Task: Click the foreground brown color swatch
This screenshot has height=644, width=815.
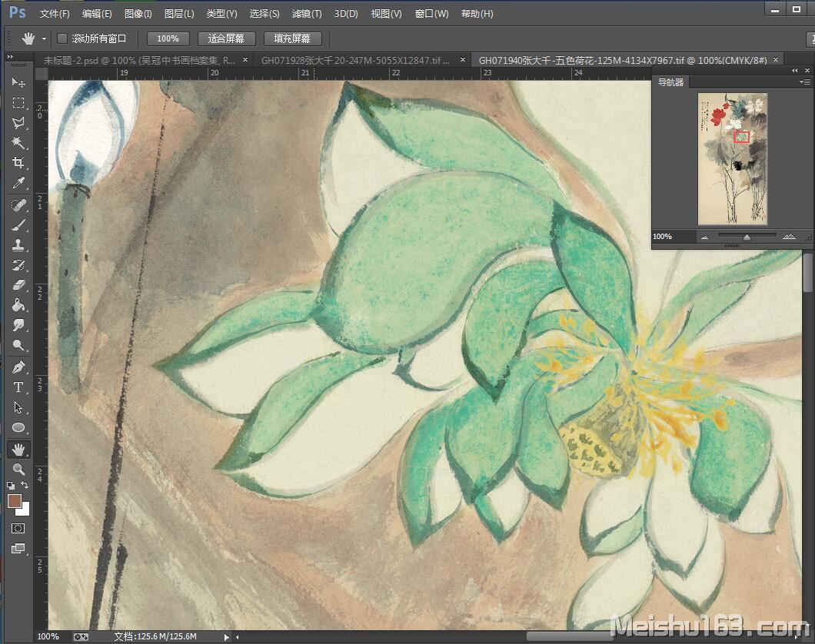Action: [14, 500]
